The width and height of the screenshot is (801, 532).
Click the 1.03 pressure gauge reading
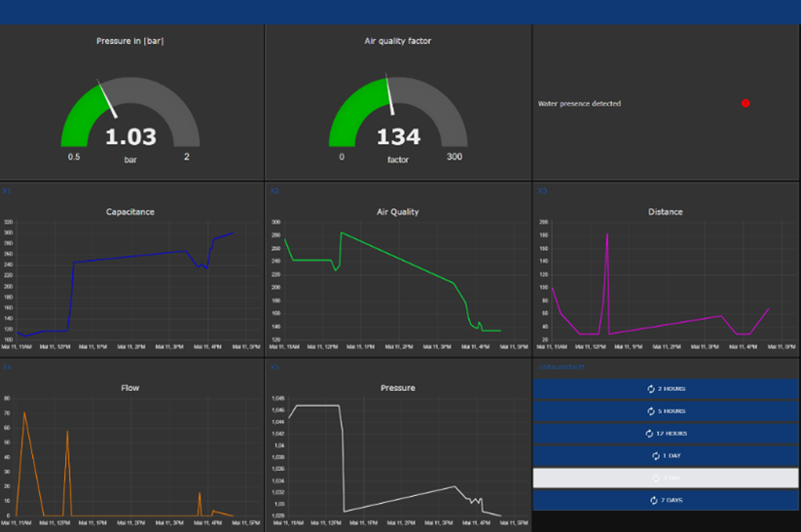click(x=130, y=137)
